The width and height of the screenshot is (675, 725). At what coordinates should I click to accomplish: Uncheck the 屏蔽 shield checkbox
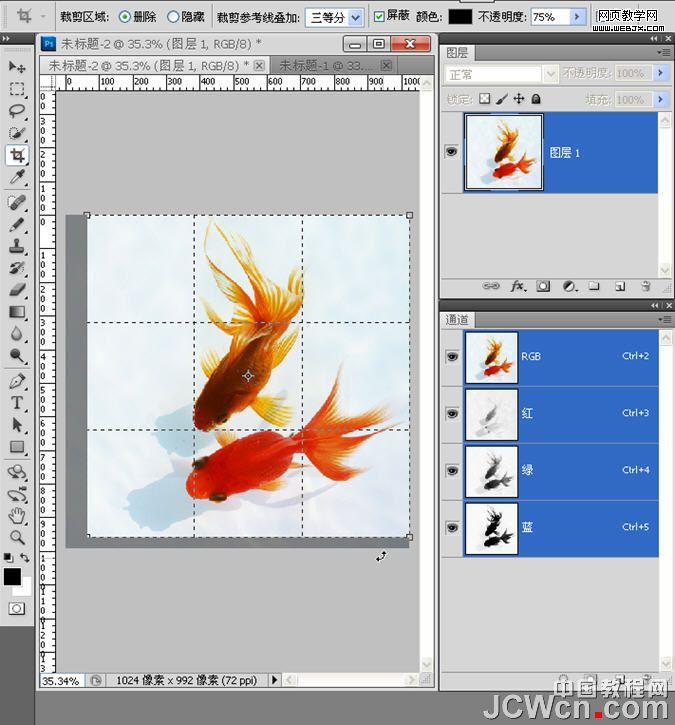point(379,17)
